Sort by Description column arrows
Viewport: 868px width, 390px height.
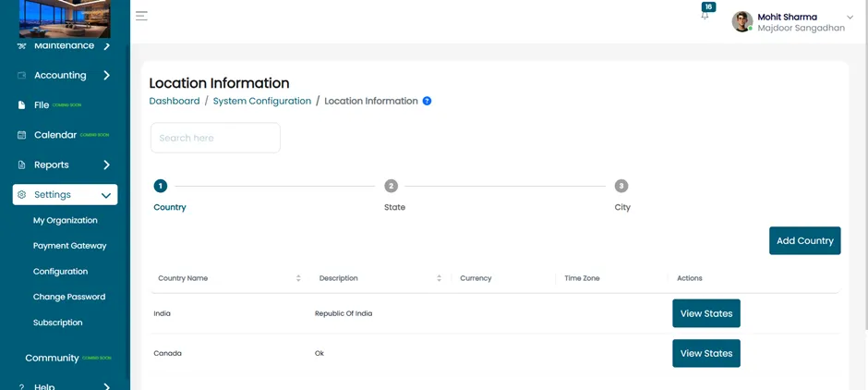(439, 278)
